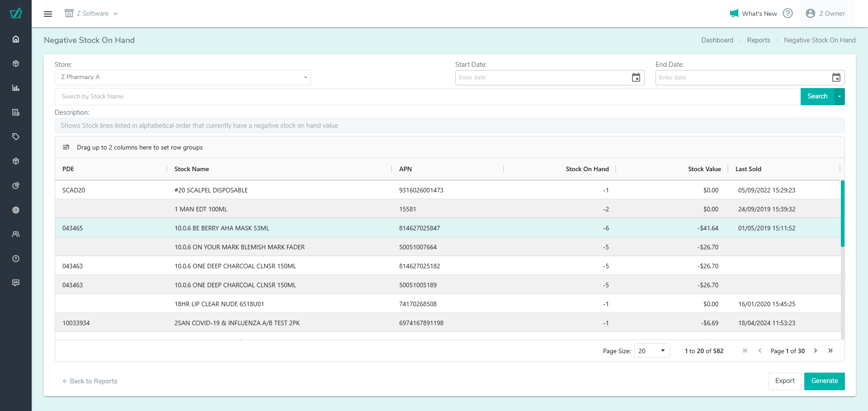Click the Dashboard breadcrumb link

coord(717,40)
